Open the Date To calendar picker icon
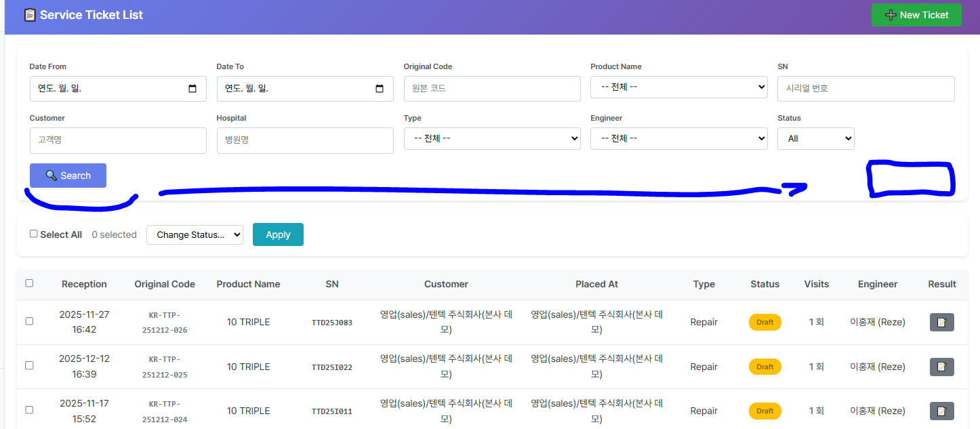The height and width of the screenshot is (429, 980). [x=380, y=89]
